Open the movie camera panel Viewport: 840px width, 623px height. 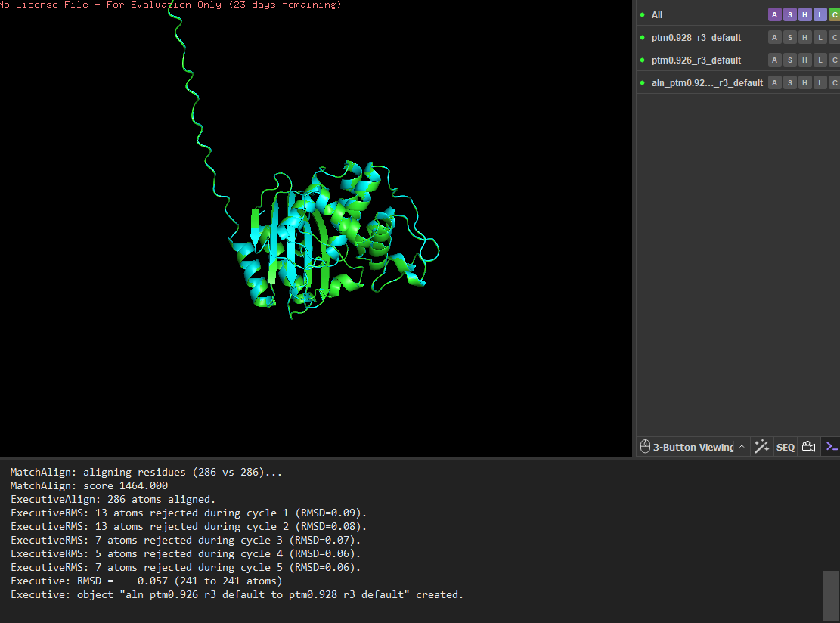pos(808,447)
